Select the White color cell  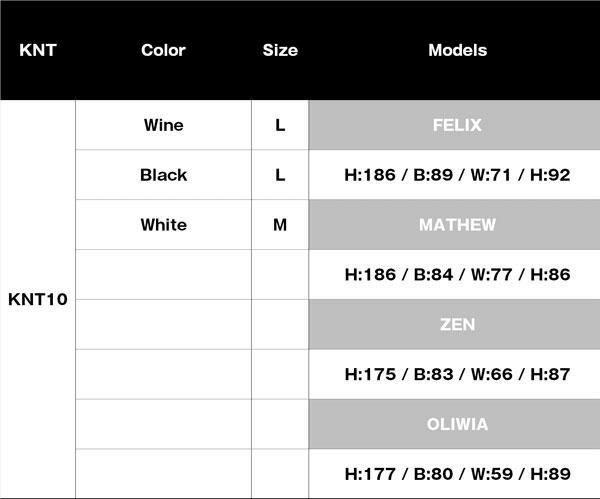coord(163,225)
